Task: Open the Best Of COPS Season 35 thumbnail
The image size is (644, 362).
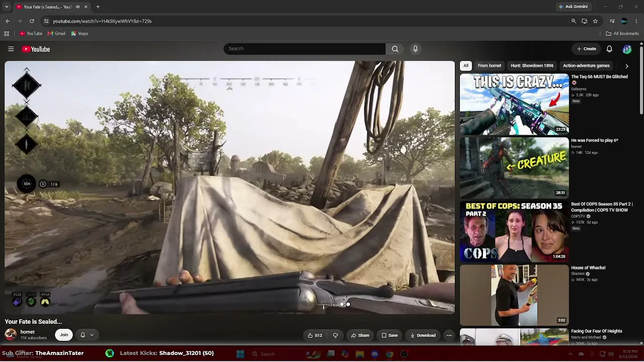Action: click(x=514, y=231)
